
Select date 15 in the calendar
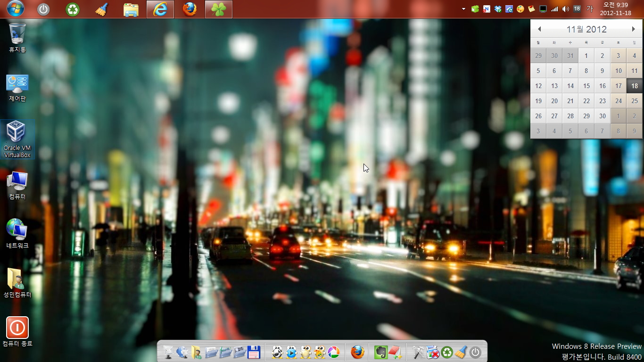586,86
